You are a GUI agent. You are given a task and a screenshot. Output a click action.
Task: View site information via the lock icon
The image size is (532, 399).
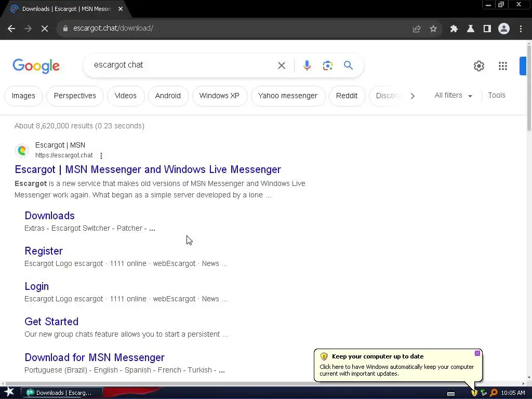65,29
